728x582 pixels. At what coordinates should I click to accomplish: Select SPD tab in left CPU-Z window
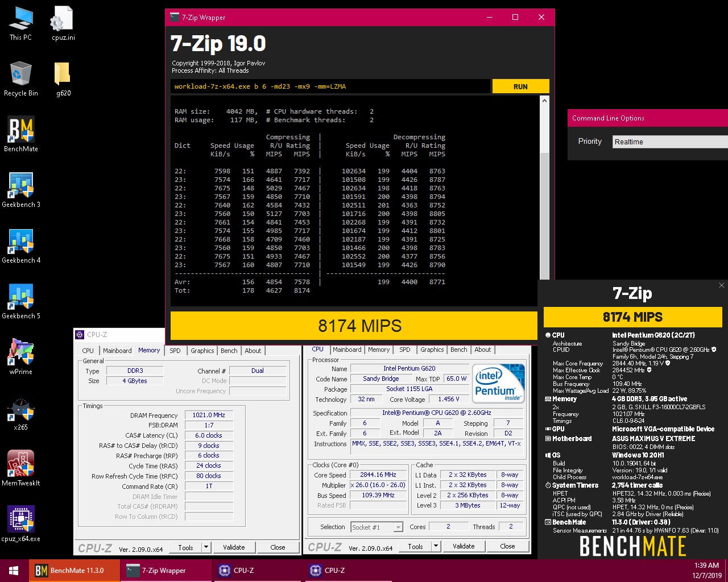pos(175,351)
